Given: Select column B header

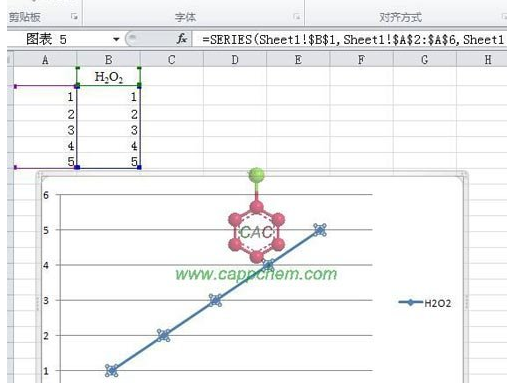Looking at the screenshot, I should click(x=108, y=60).
